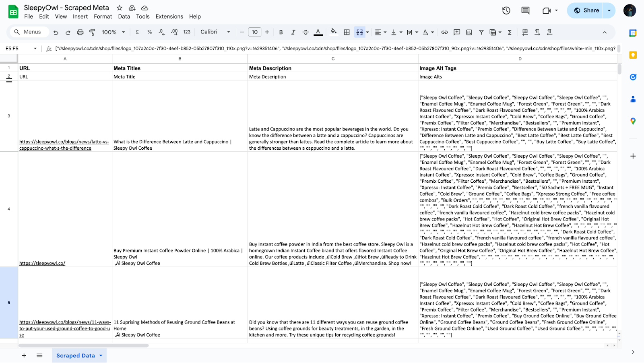Open the table views dropdown
Screen dimensions: 644x363
coord(495,32)
